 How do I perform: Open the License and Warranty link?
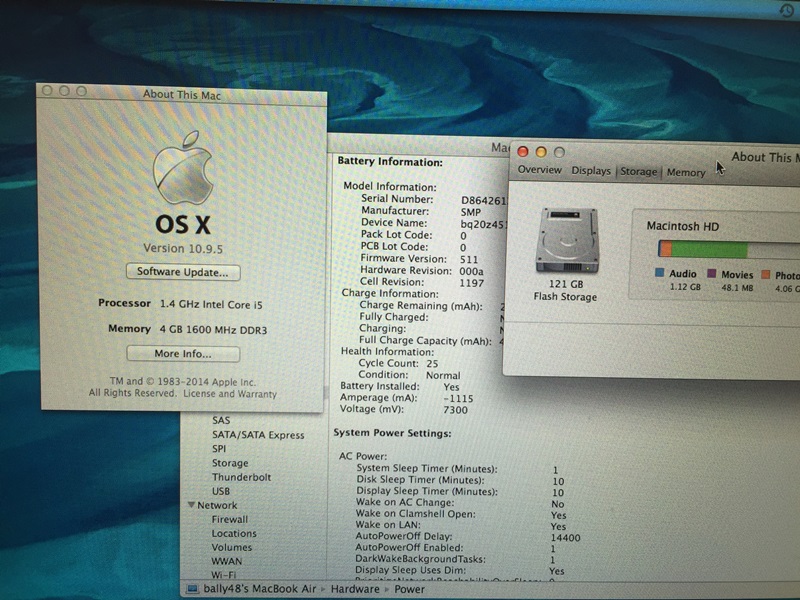click(230, 394)
